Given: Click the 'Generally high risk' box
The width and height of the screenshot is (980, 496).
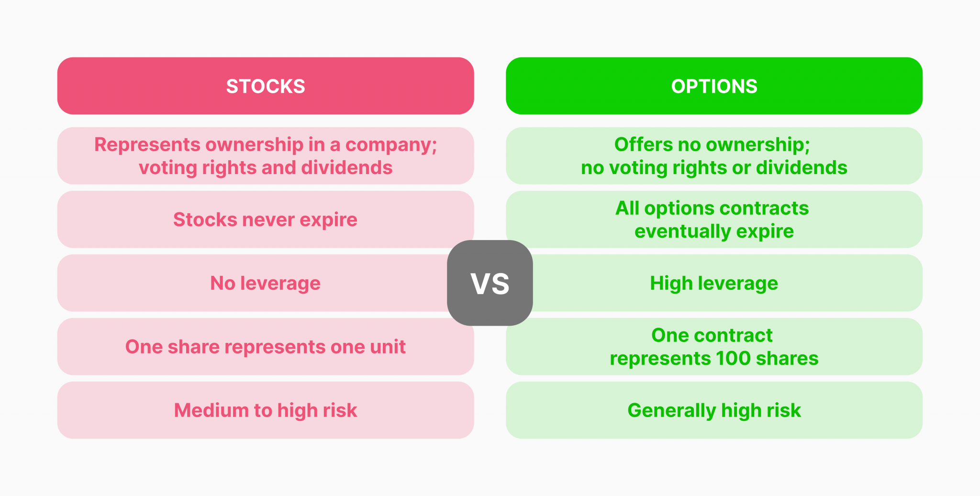Looking at the screenshot, I should coord(714,410).
